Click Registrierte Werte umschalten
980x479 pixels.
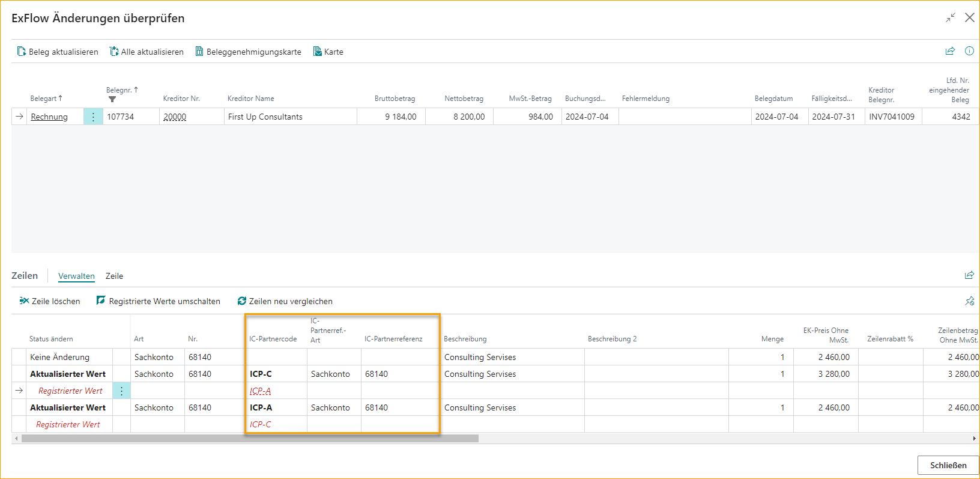(159, 301)
